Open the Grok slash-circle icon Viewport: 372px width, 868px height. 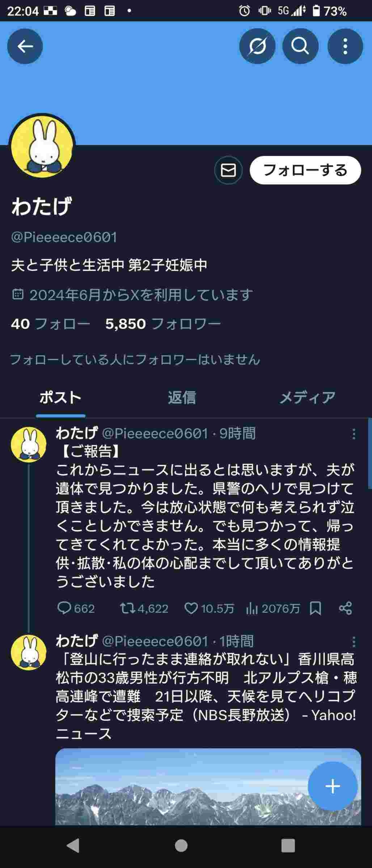257,46
